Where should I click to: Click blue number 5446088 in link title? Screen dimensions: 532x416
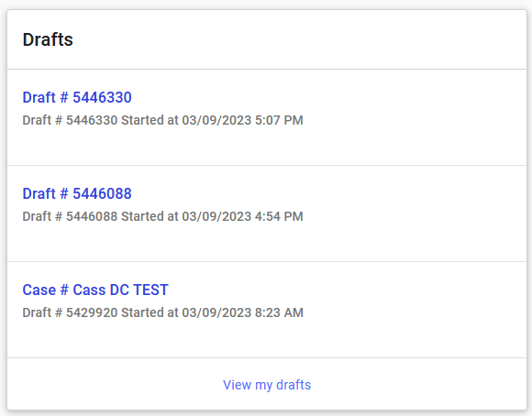coord(102,193)
